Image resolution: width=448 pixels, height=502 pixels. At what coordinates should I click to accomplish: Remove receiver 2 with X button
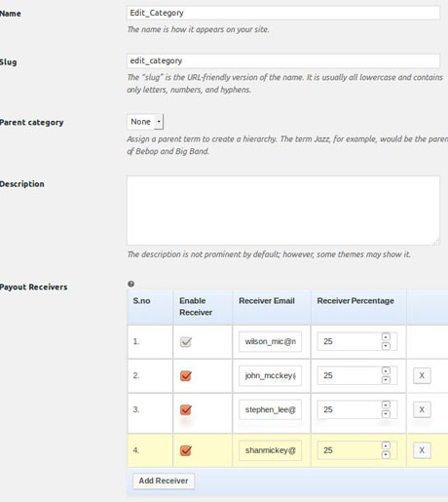click(x=422, y=375)
